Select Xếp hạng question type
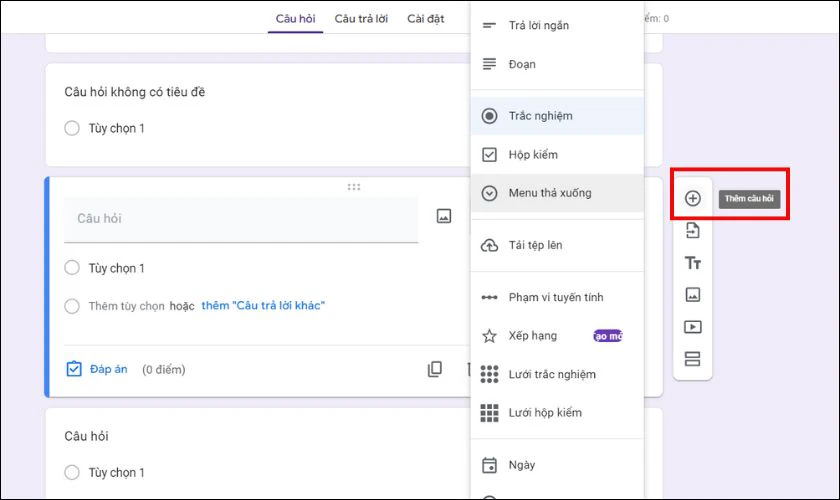This screenshot has width=840, height=500. point(557,335)
